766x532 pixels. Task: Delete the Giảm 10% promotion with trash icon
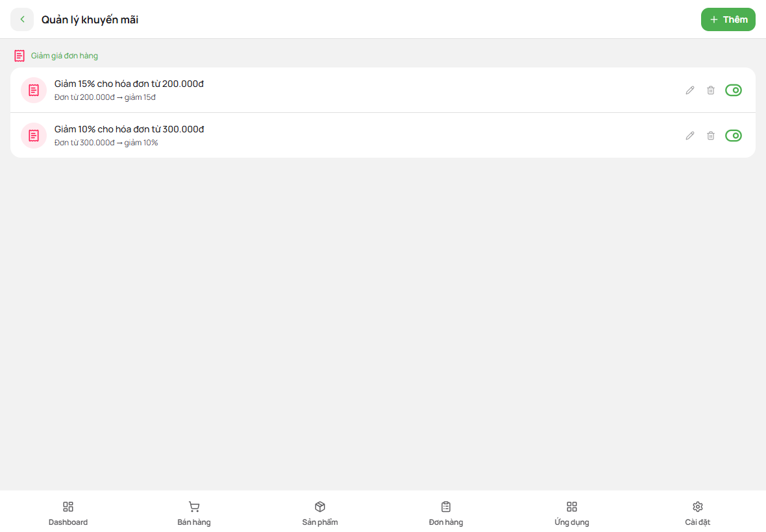[711, 136]
